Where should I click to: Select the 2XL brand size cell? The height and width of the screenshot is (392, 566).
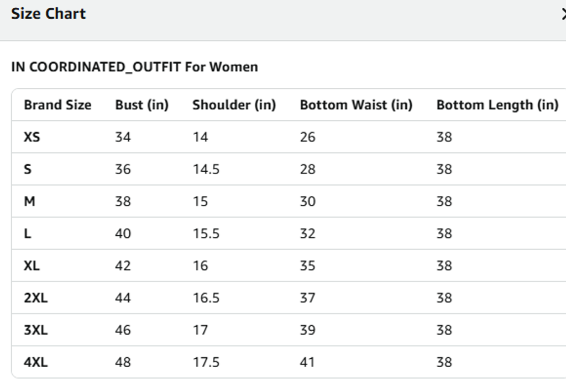(35, 298)
